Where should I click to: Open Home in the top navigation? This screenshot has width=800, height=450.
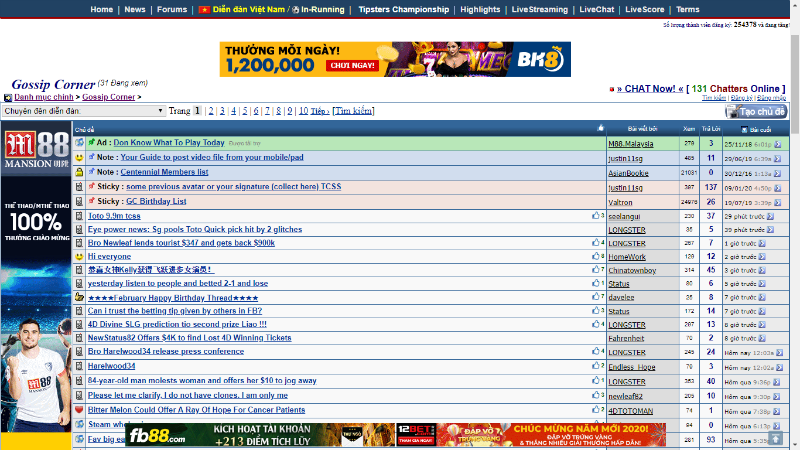pos(102,9)
